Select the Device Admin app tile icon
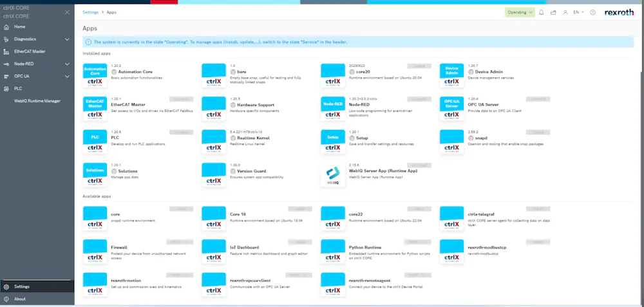This screenshot has width=644, height=307. click(452, 75)
